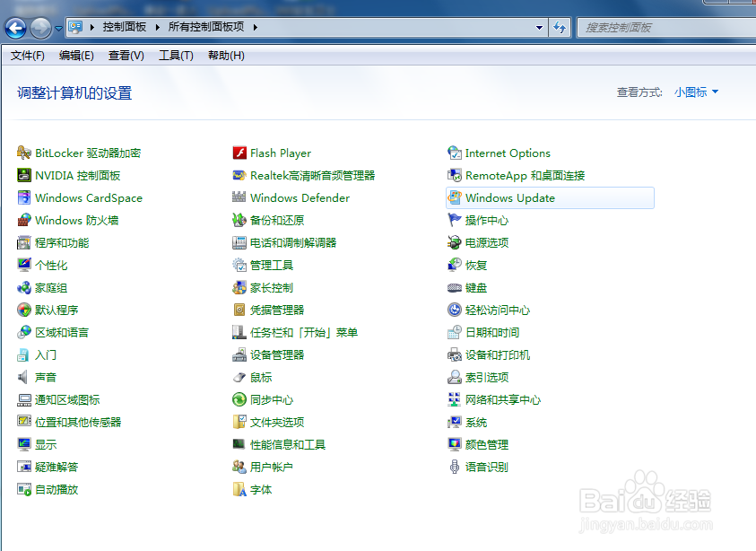Open BitLocker drive encryption icon
This screenshot has height=551, width=756.
[x=24, y=153]
